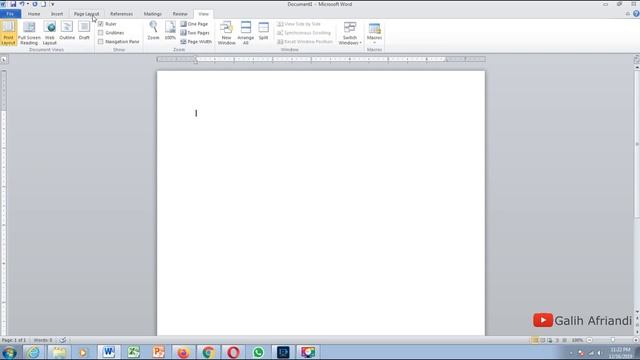Image resolution: width=640 pixels, height=360 pixels.
Task: Set zoom to 100% in ribbon
Action: (x=170, y=31)
